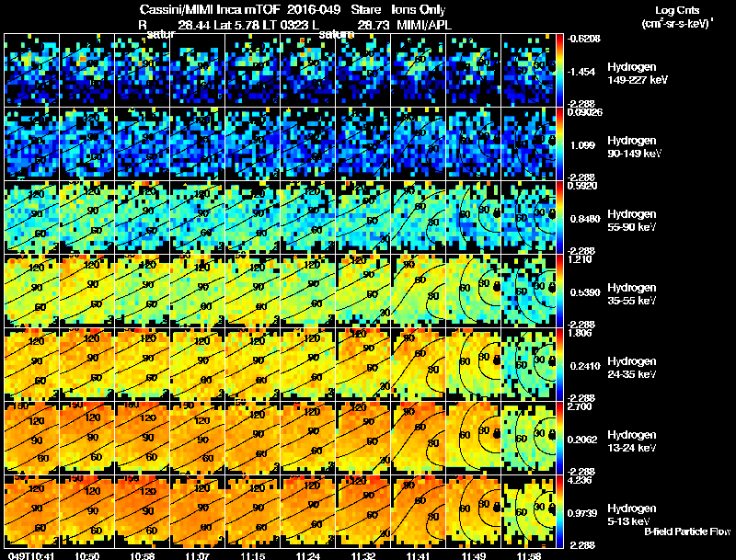The image size is (736, 560).
Task: Open the 55-90 keV panel at 11:07
Action: click(197, 217)
